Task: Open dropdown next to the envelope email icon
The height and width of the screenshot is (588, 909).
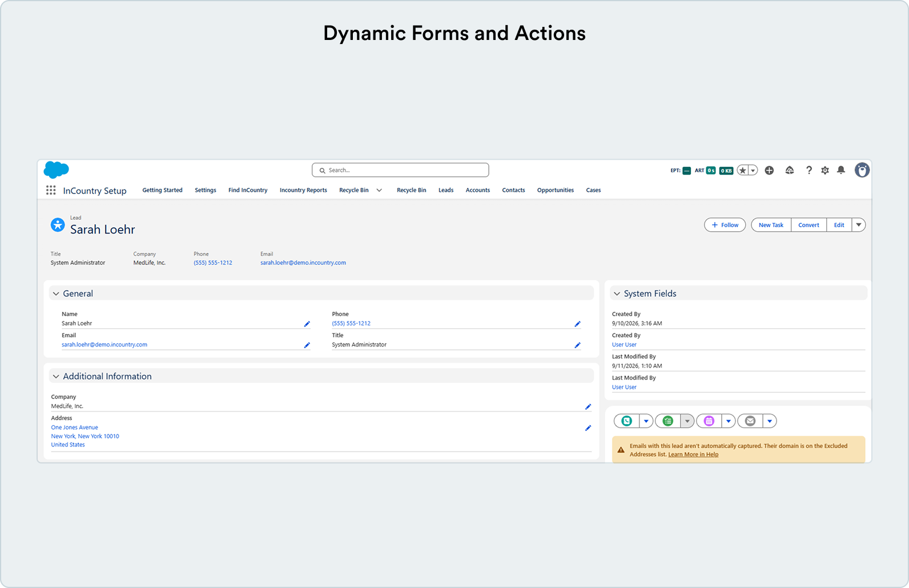Action: pyautogui.click(x=770, y=421)
